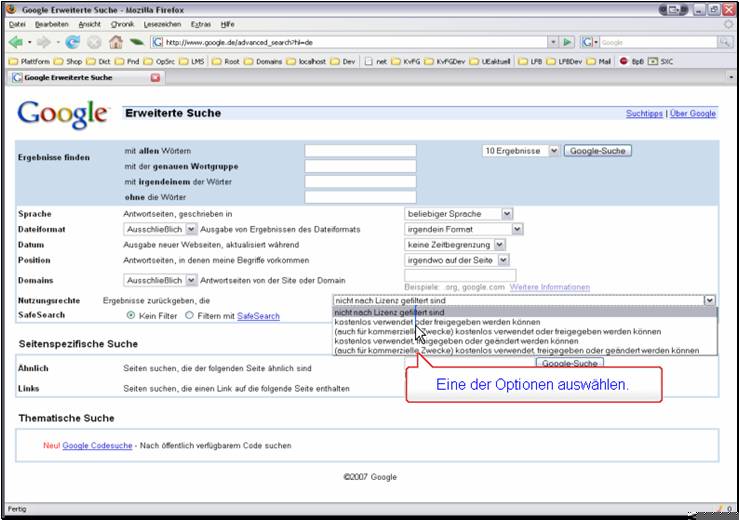Select the Kein Filter radio button
Screen dimensions: 739x520
click(131, 316)
